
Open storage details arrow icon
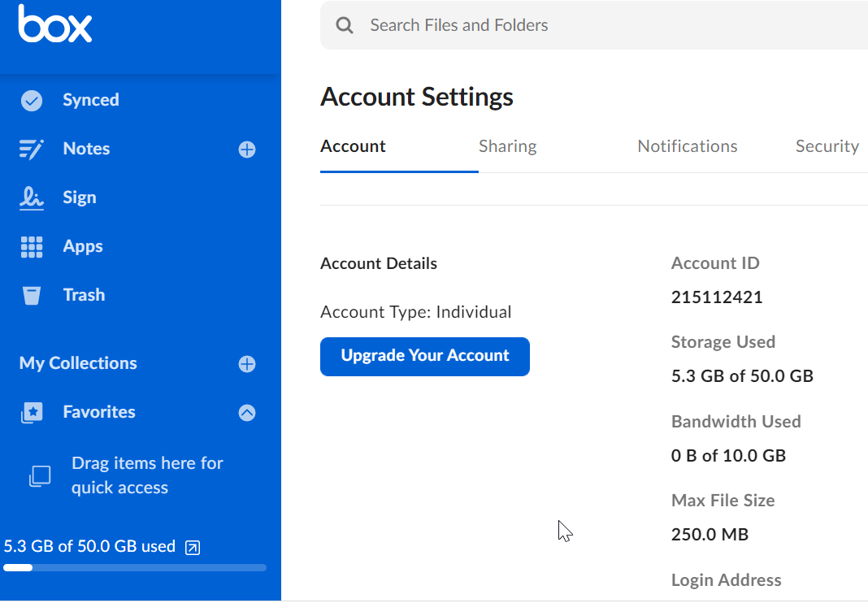click(x=193, y=548)
